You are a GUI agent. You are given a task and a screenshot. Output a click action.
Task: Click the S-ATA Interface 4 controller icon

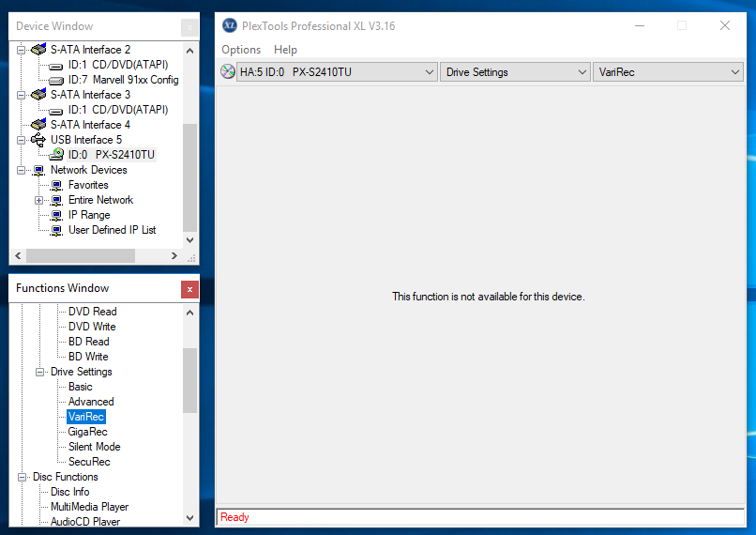coord(38,124)
